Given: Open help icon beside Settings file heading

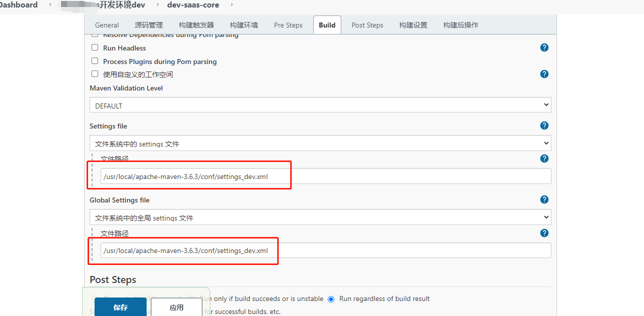Looking at the screenshot, I should tap(544, 125).
